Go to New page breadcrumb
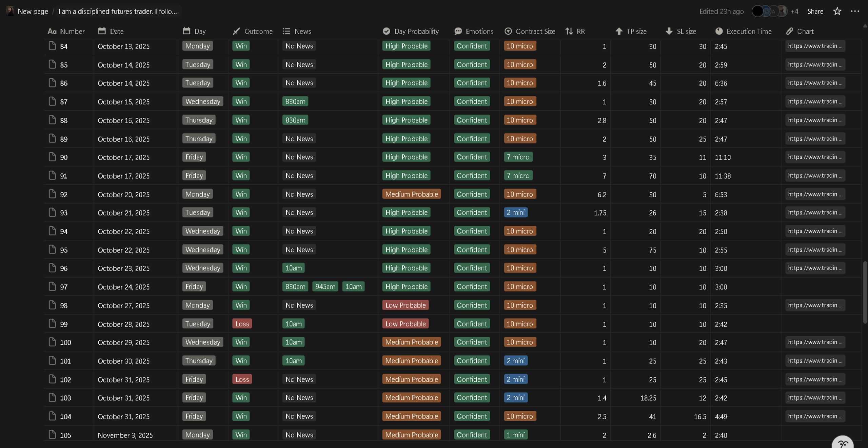Screen dimensions: 868x448 coord(33,11)
